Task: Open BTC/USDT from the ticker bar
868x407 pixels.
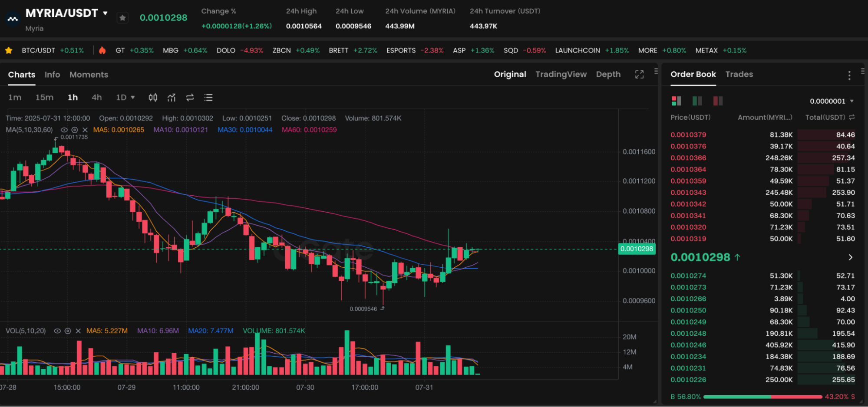Action: tap(53, 50)
